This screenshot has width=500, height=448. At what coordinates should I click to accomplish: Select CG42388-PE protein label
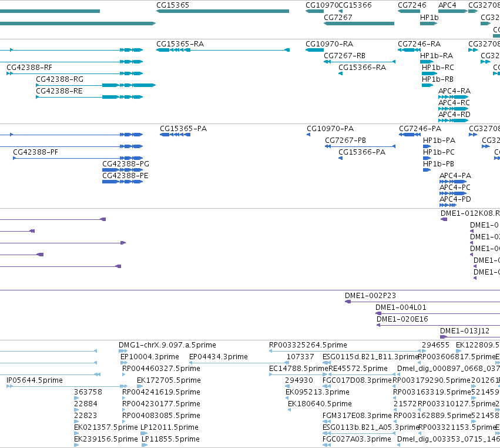tap(125, 176)
